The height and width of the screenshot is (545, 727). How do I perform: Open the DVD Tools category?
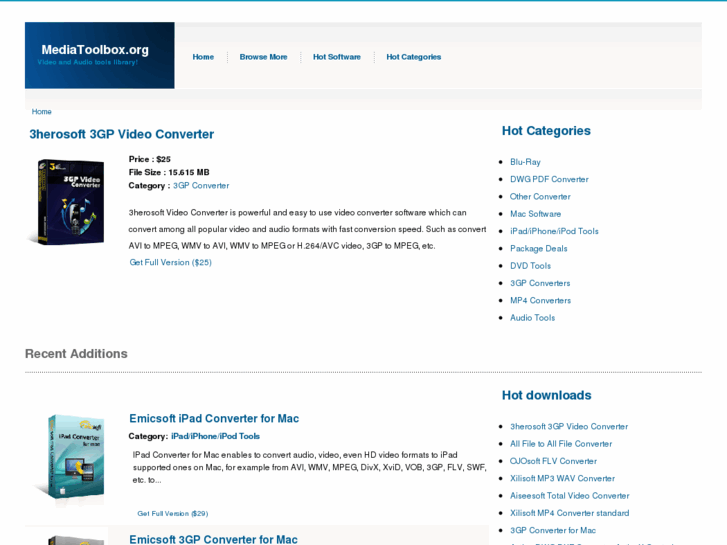click(530, 266)
